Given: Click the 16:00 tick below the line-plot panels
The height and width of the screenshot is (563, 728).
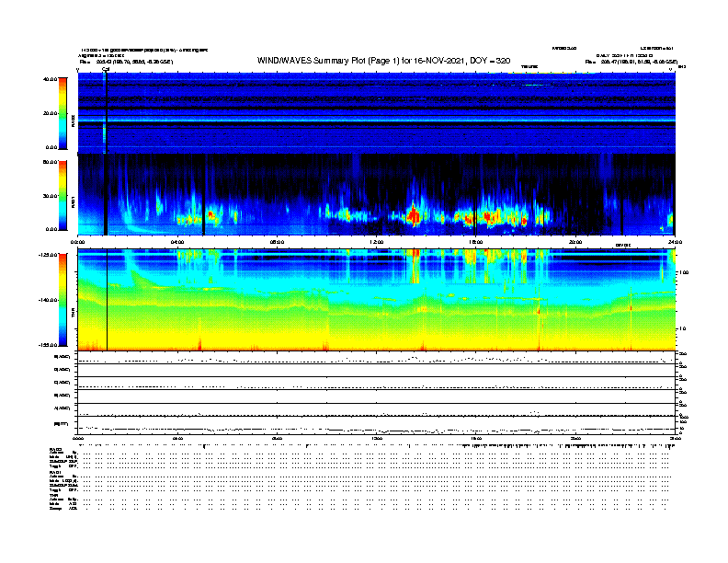Looking at the screenshot, I should [x=476, y=439].
